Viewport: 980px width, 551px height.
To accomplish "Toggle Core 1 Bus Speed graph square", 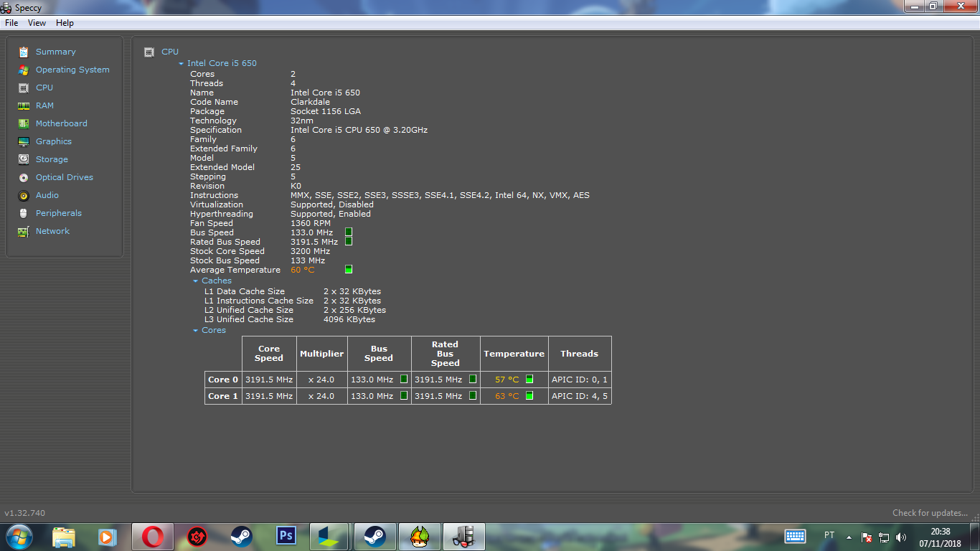I will (x=404, y=396).
